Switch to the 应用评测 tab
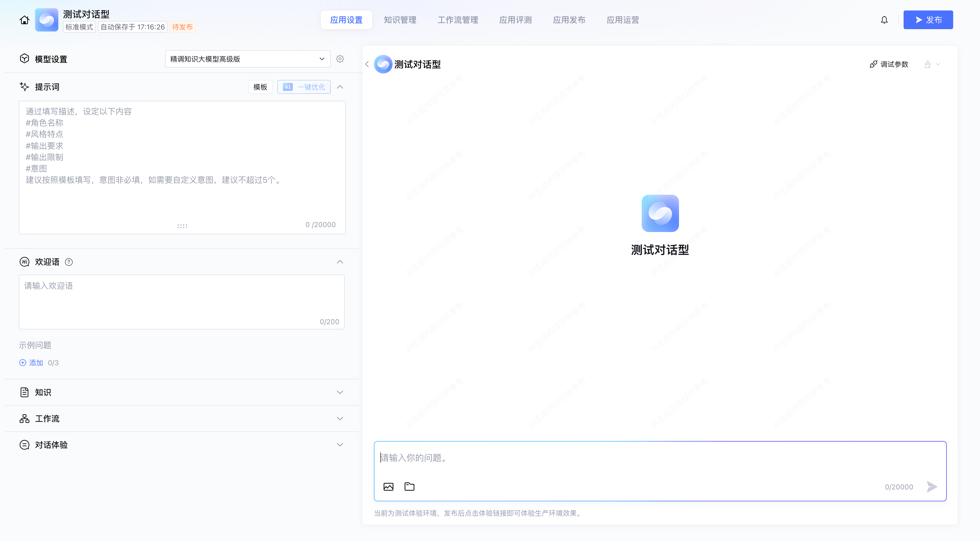 pyautogui.click(x=515, y=20)
